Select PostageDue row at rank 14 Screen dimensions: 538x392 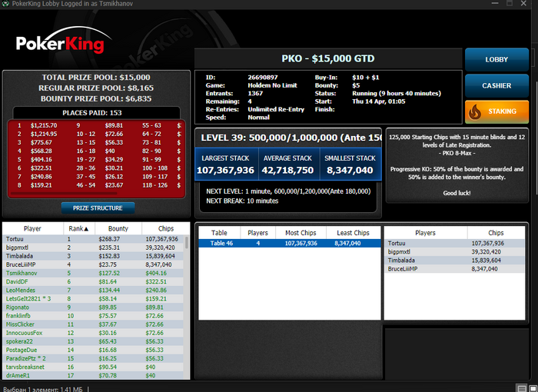pos(94,350)
